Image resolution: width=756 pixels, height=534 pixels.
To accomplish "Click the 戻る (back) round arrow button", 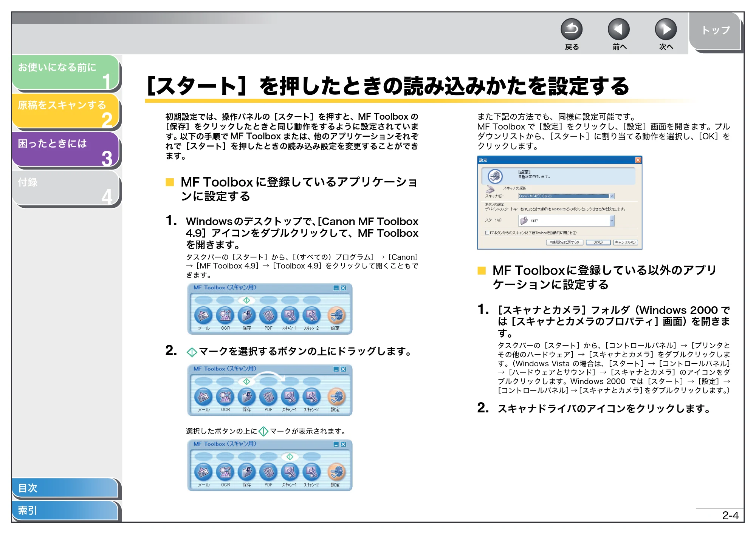I will 571,29.
